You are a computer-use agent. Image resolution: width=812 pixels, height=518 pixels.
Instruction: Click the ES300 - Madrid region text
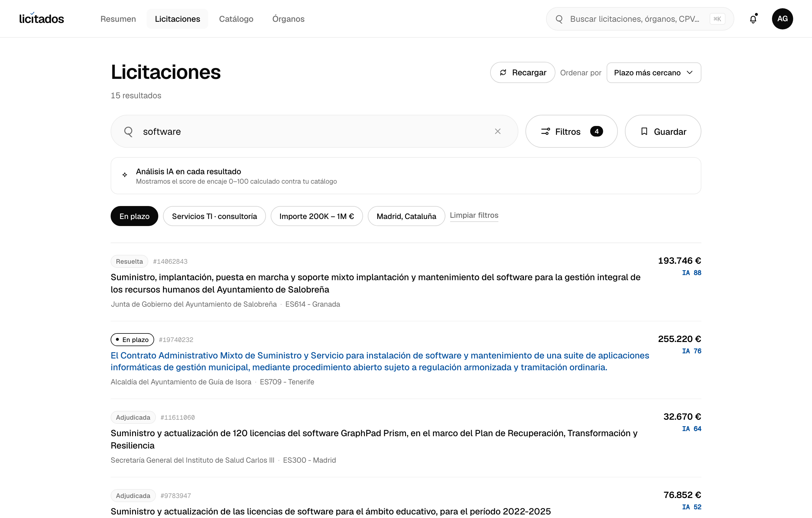tap(309, 460)
